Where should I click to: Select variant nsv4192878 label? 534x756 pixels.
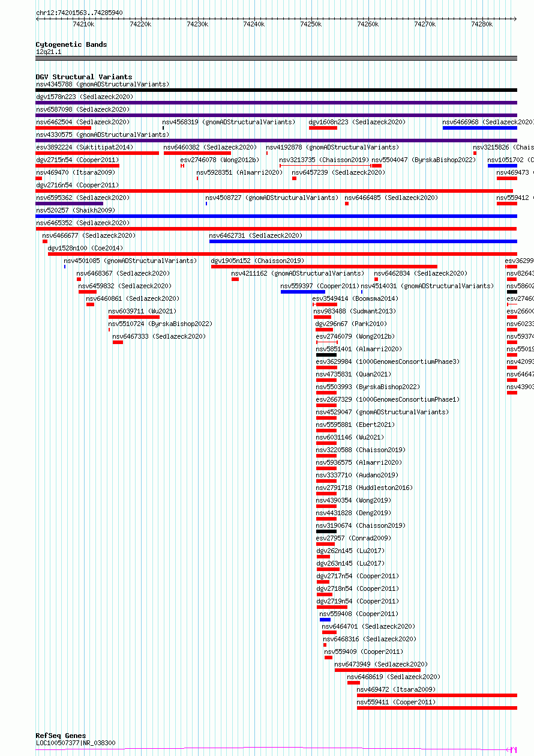[332, 147]
